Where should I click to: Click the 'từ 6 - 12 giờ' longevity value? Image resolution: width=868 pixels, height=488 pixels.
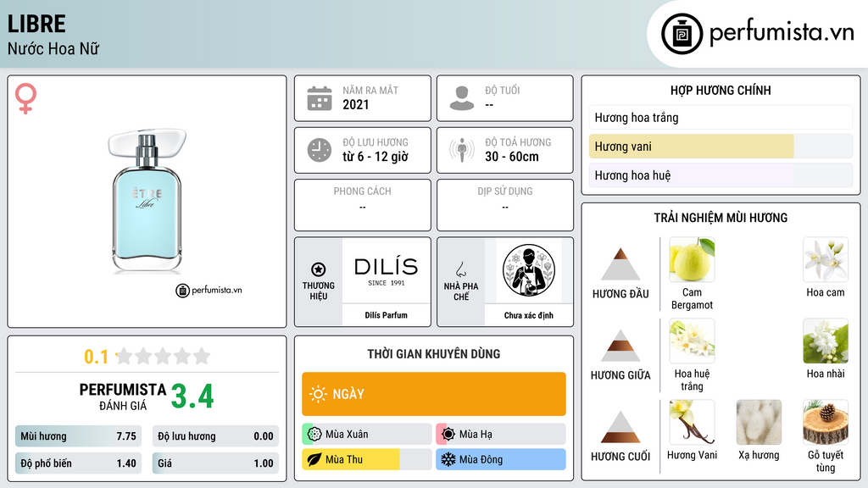(x=376, y=157)
